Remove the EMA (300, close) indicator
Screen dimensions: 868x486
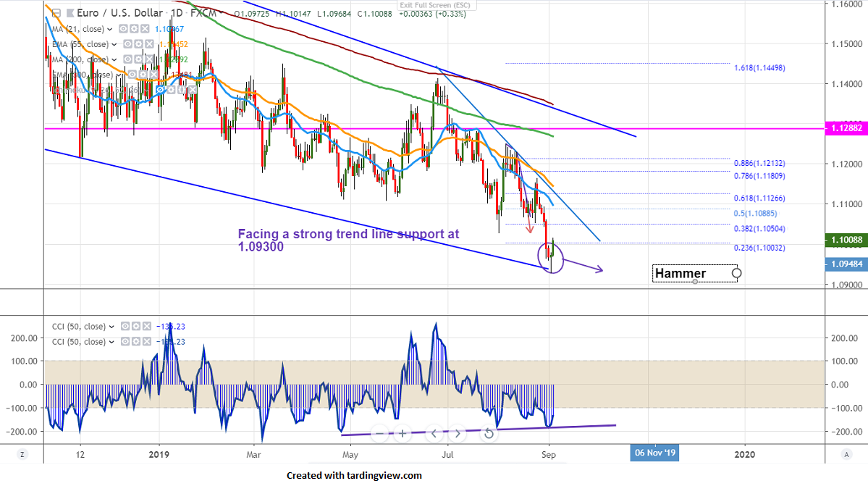153,74
